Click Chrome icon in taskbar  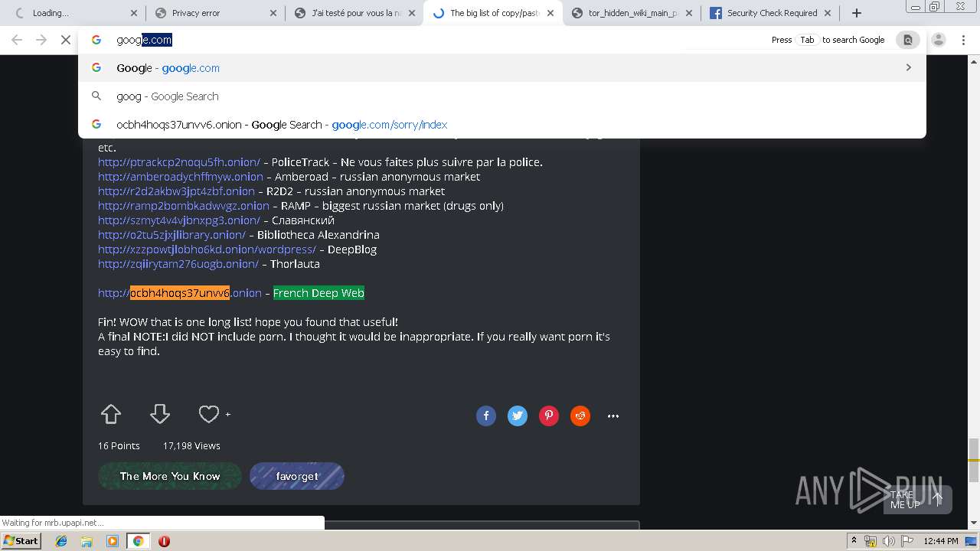[x=138, y=541]
